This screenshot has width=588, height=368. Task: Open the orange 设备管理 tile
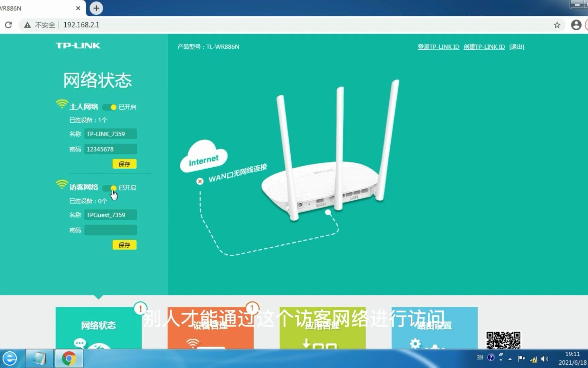(x=210, y=328)
